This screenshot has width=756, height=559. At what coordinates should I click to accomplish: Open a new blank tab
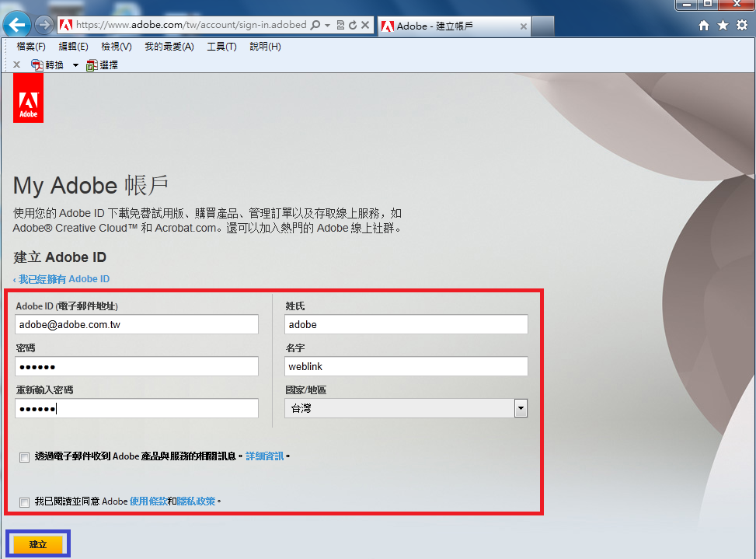(543, 26)
